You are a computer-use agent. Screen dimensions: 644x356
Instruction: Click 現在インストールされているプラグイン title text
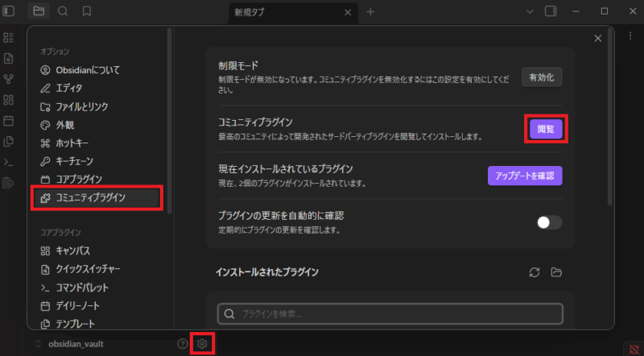[286, 169]
